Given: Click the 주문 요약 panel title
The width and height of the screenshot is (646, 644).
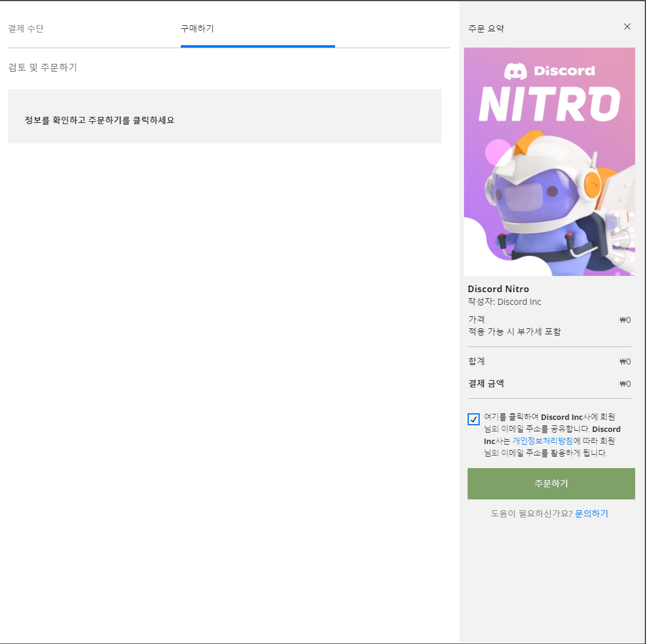Looking at the screenshot, I should pos(486,28).
